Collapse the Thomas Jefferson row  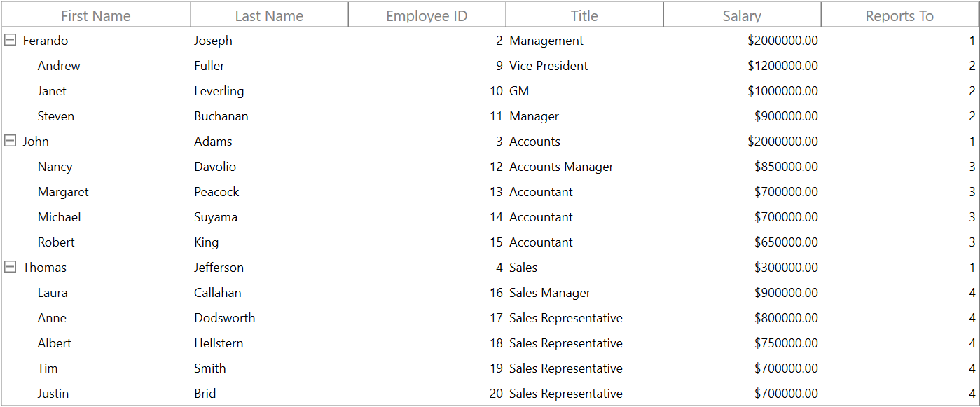[11, 268]
